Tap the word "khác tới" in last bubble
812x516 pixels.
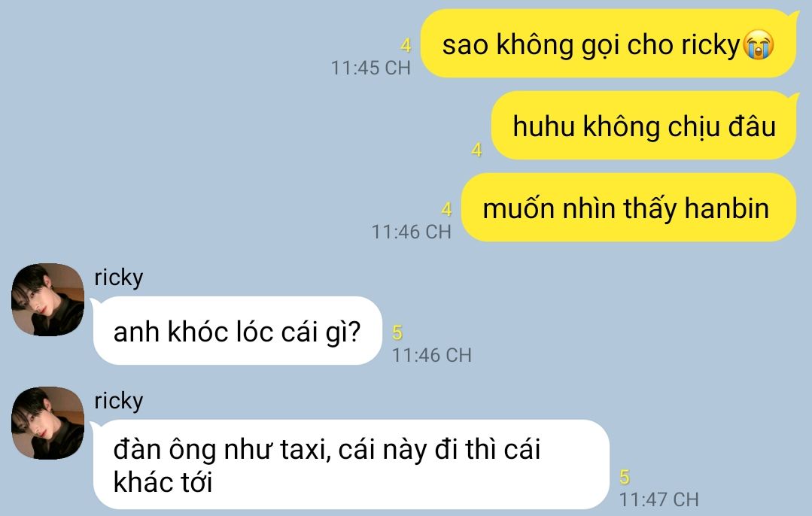coord(163,482)
